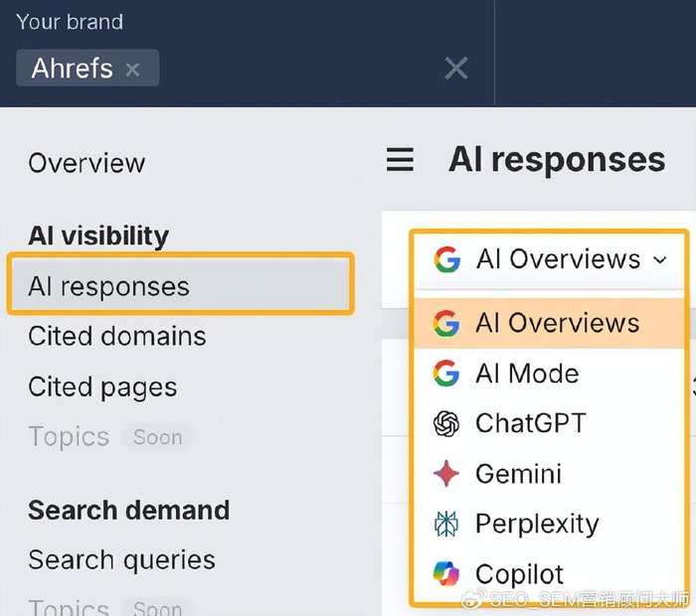
Task: Select Perplexity as the AI platform
Action: (537, 524)
